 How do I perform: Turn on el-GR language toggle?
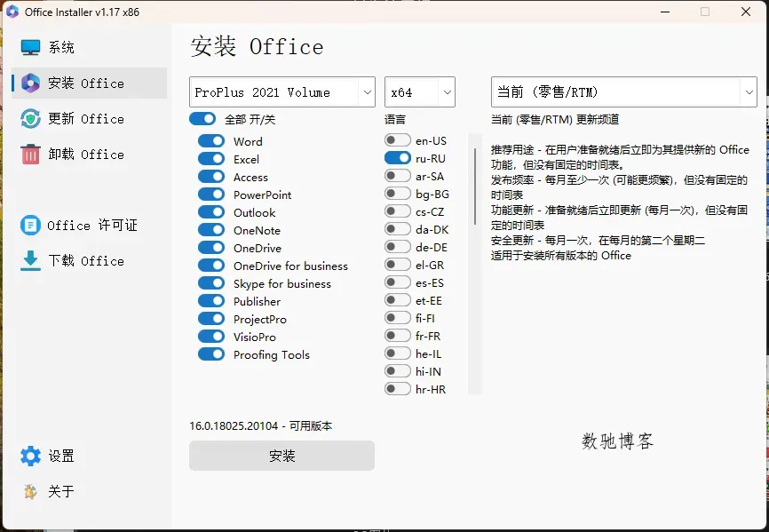(x=398, y=265)
